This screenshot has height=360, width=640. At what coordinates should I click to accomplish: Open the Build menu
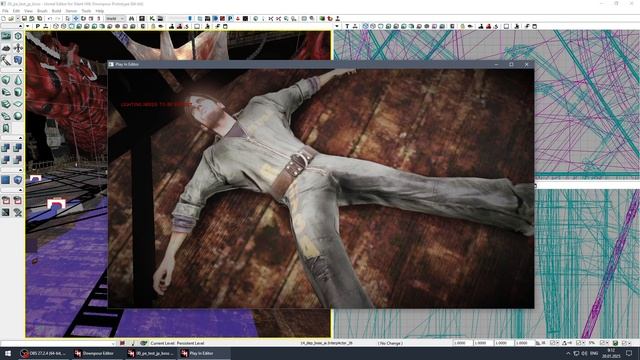click(x=56, y=11)
